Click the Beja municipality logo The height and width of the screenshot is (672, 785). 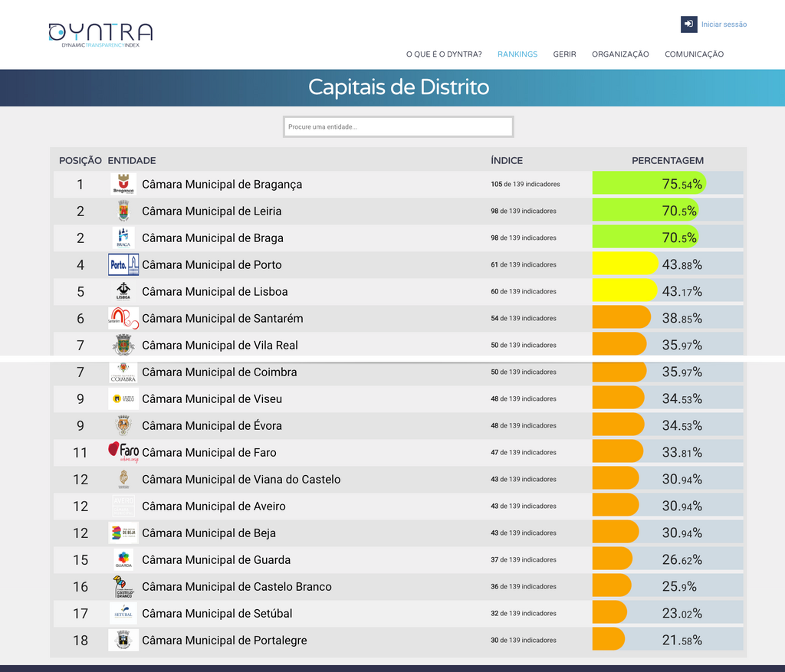(123, 533)
